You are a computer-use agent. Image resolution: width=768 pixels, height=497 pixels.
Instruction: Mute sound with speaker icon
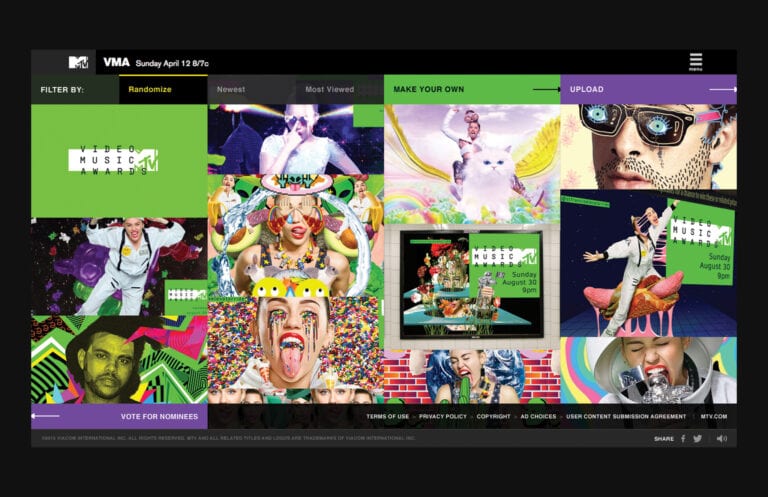(721, 438)
